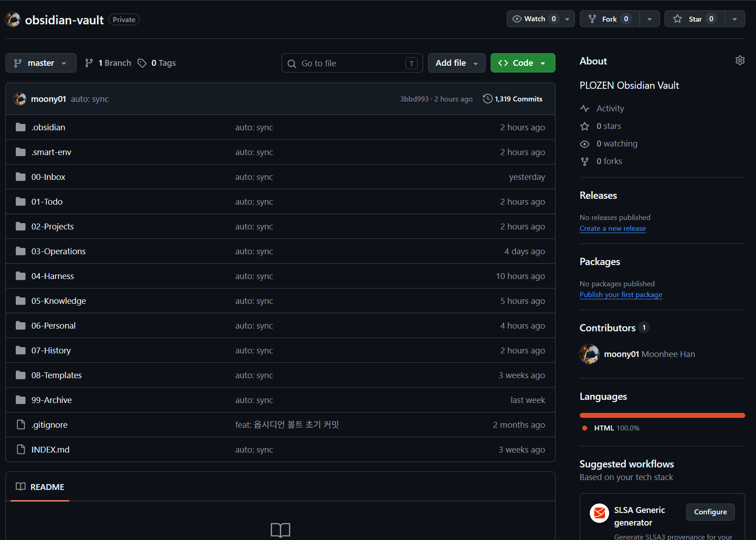Follow the Create a new release link
This screenshot has width=756, height=540.
(613, 229)
